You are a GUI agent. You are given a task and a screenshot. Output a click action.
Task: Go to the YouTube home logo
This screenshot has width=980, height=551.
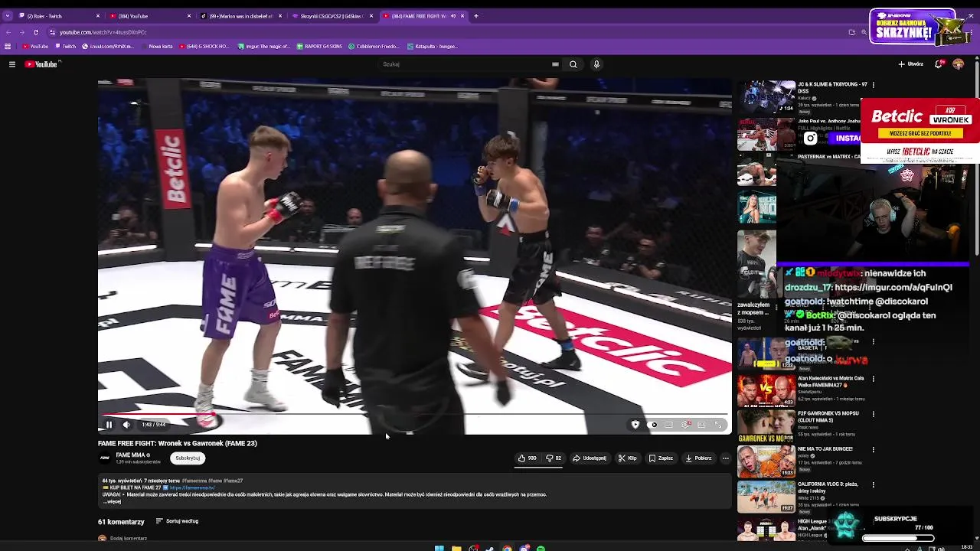[41, 64]
